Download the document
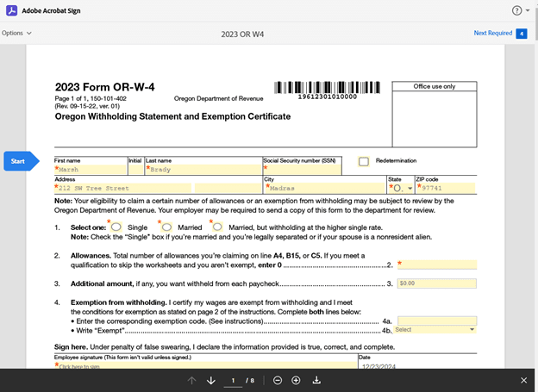538x392 pixels. pos(316,380)
